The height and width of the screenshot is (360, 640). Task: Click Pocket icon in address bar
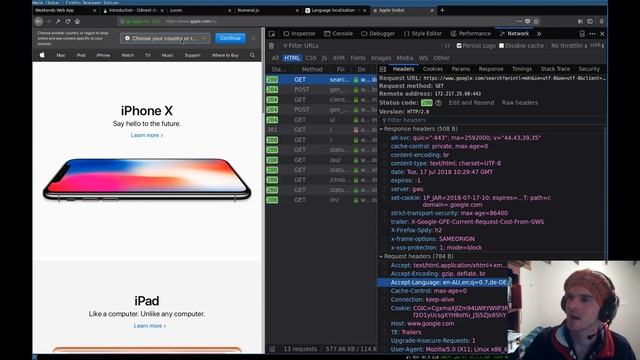point(527,21)
